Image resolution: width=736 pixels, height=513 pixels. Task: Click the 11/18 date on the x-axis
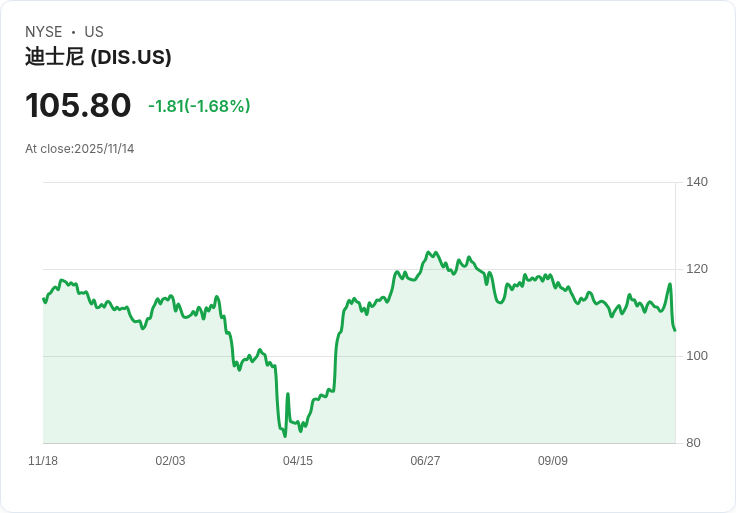(x=43, y=461)
